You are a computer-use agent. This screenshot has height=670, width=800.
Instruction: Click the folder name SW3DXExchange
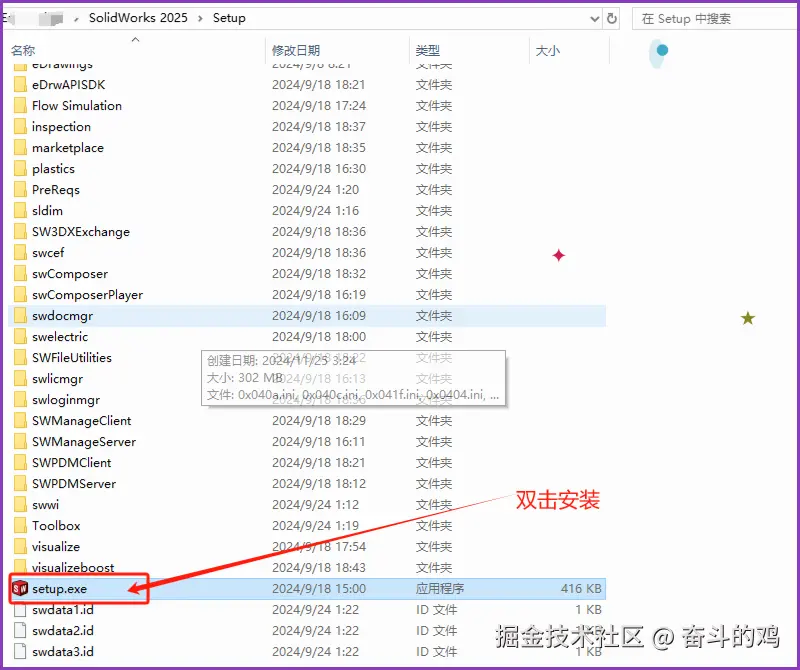tap(81, 231)
